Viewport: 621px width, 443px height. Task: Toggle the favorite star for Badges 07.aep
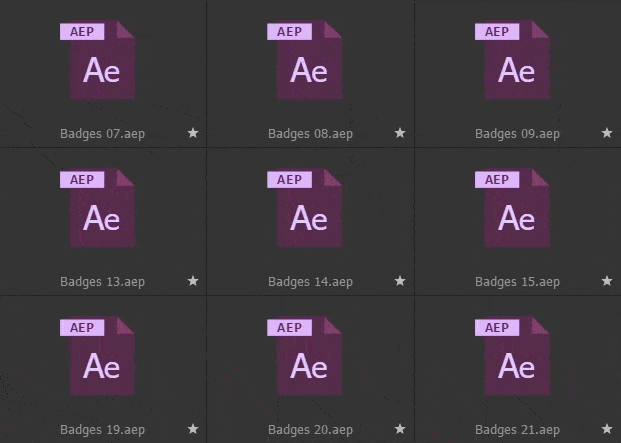[x=193, y=133]
